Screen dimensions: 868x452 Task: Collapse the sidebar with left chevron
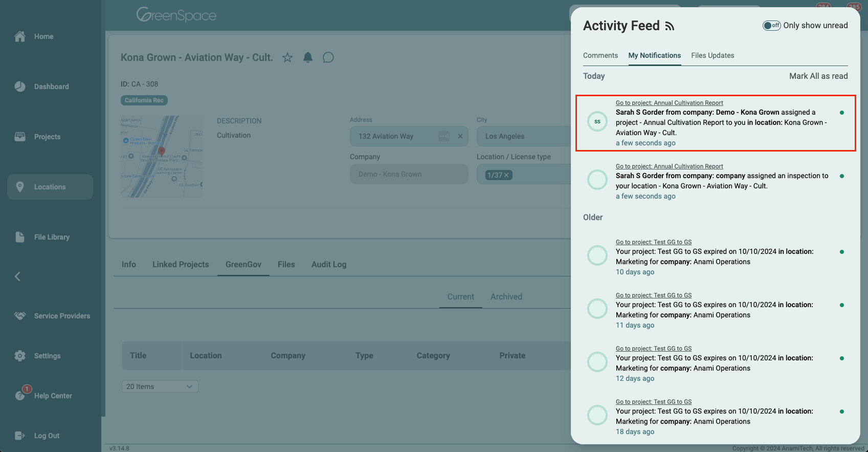17,276
